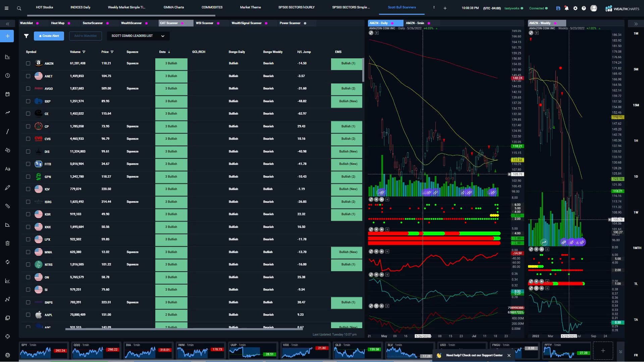
Task: Check the BXP row checkbox
Action: click(x=28, y=101)
